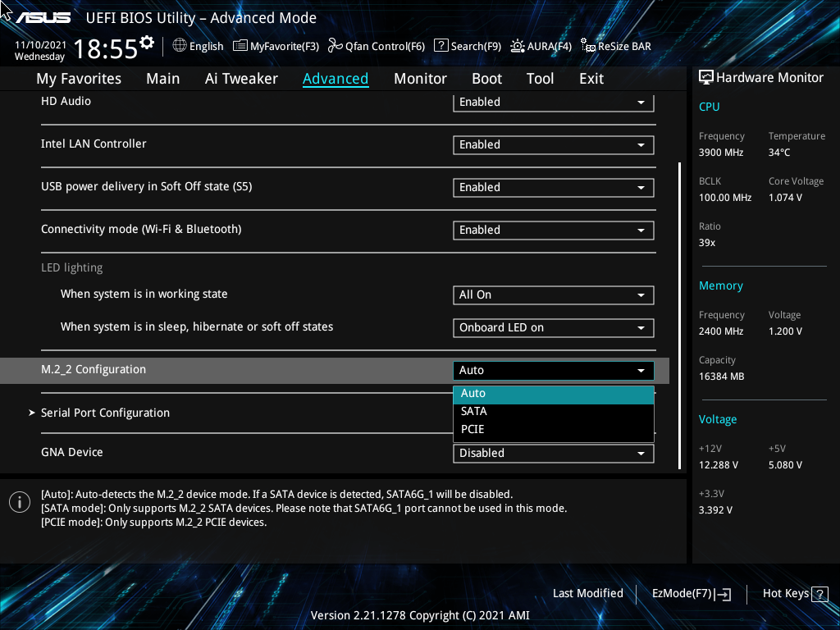Click Core Voltage 1.074 V value
Screen dimensions: 840x630
785,198
